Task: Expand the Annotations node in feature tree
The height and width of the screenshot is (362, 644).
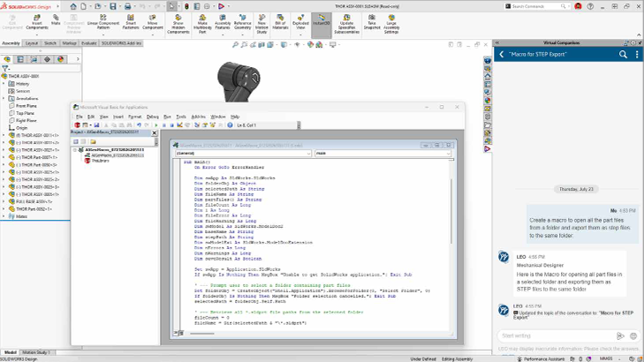Action: [x=4, y=98]
